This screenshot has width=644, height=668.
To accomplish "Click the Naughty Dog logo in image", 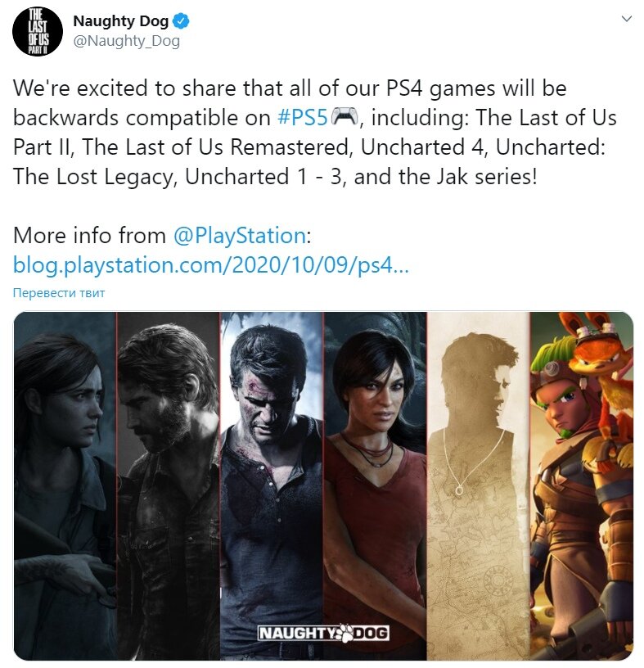I will (324, 633).
